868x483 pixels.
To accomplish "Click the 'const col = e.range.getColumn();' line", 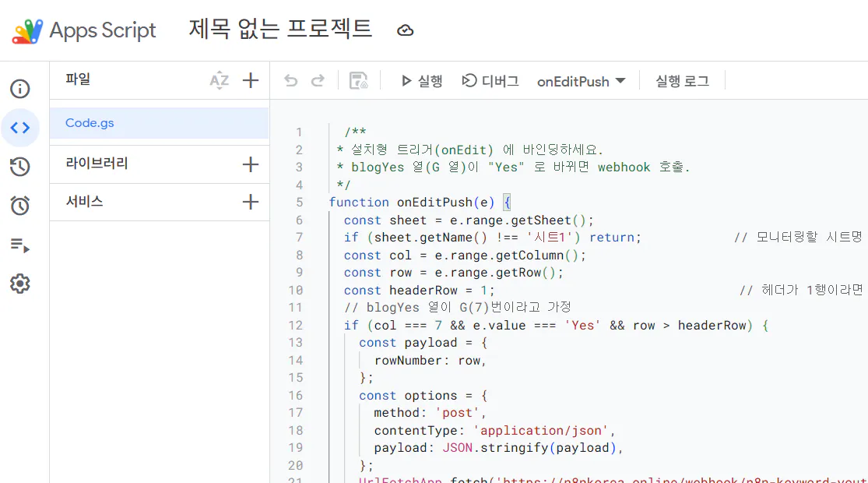I will (x=465, y=256).
